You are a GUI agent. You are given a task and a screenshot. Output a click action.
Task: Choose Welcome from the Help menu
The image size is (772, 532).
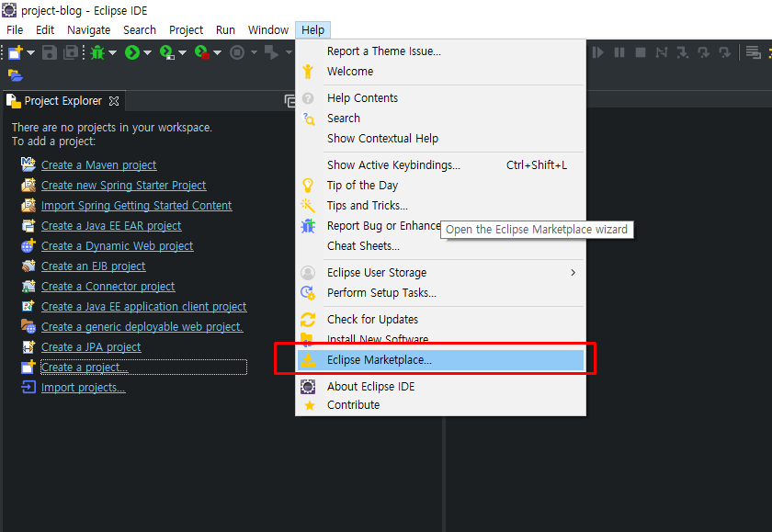pos(440,72)
